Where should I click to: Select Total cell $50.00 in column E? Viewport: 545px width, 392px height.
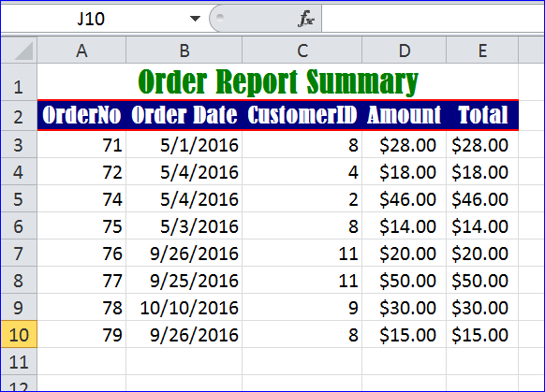tap(482, 280)
